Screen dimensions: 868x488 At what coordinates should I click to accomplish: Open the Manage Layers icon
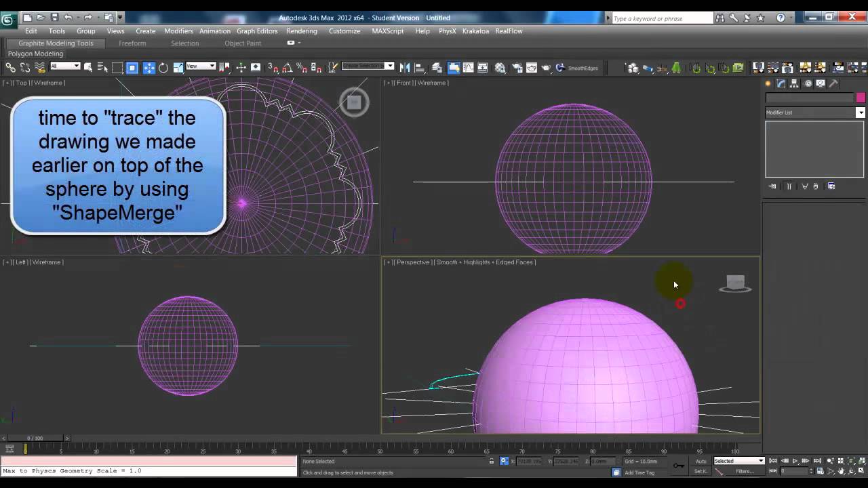click(x=437, y=67)
